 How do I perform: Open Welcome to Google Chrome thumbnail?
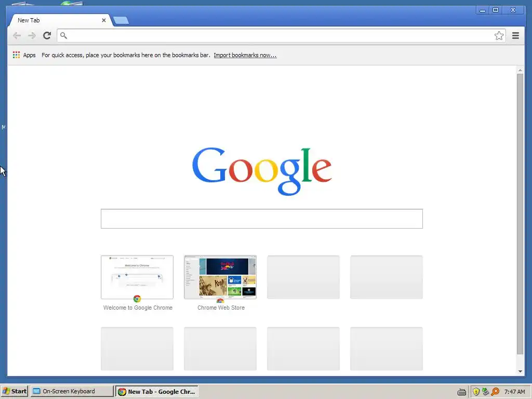coord(137,277)
